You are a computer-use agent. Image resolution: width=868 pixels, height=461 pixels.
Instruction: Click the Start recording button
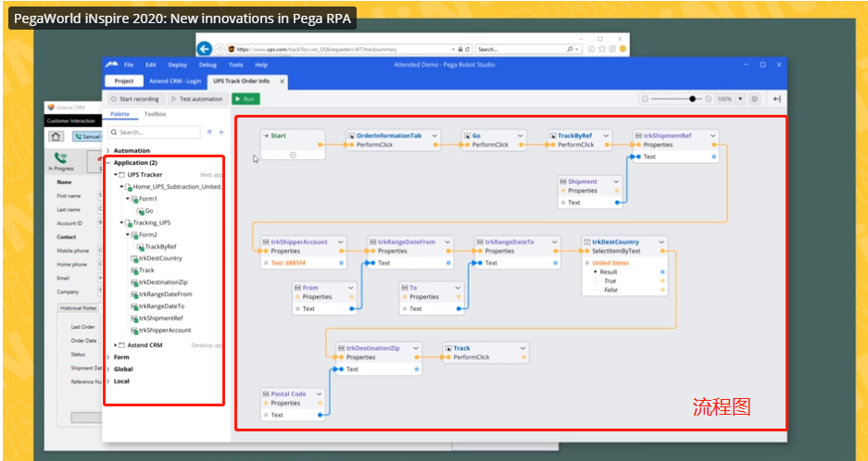134,99
